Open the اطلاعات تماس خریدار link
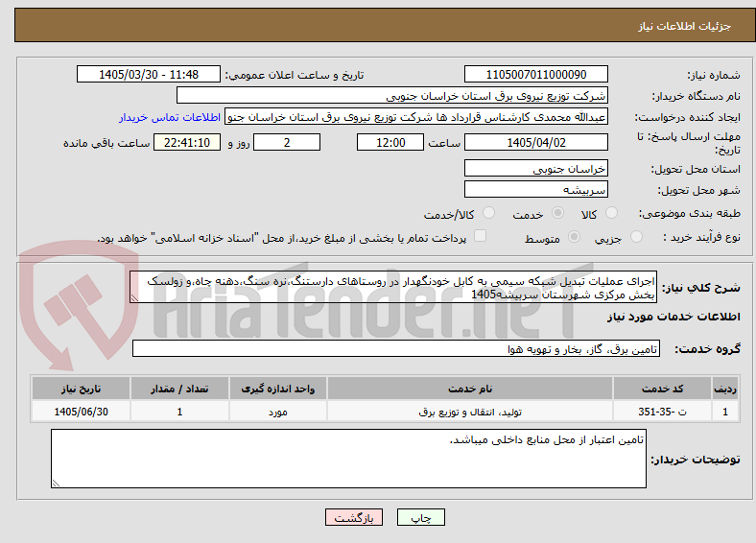Viewport: 756px width, 543px height. pos(170,117)
